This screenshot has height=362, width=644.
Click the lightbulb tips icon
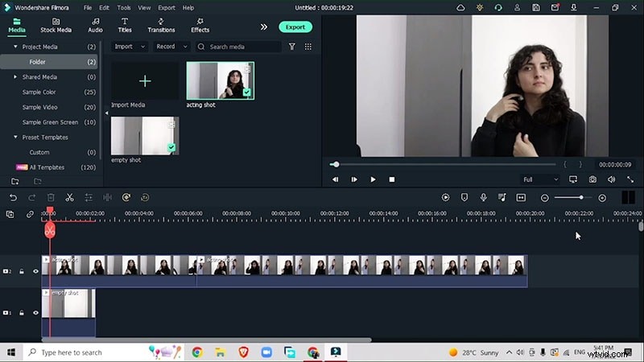(480, 8)
